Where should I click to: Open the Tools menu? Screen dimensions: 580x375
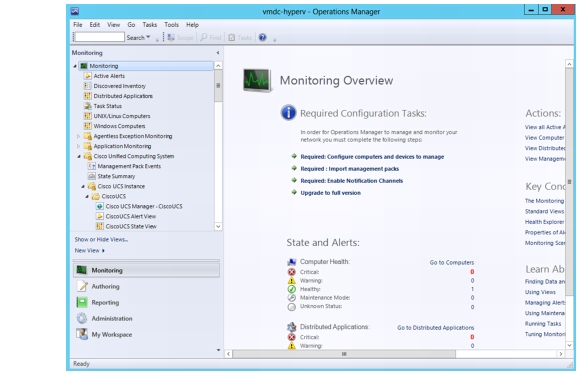[x=172, y=25]
